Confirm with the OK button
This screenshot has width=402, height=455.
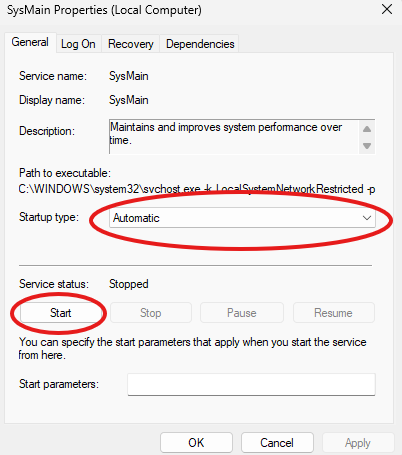pos(196,443)
